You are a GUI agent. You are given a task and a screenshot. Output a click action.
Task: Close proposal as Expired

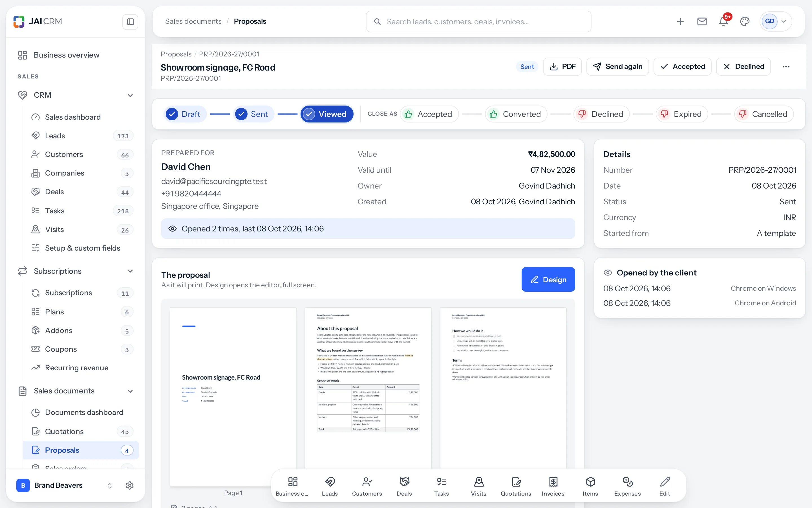(x=681, y=114)
